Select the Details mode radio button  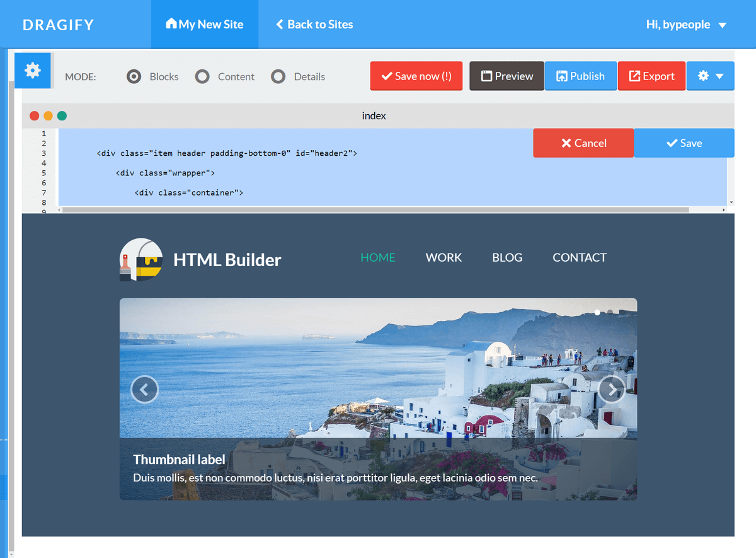(x=278, y=76)
